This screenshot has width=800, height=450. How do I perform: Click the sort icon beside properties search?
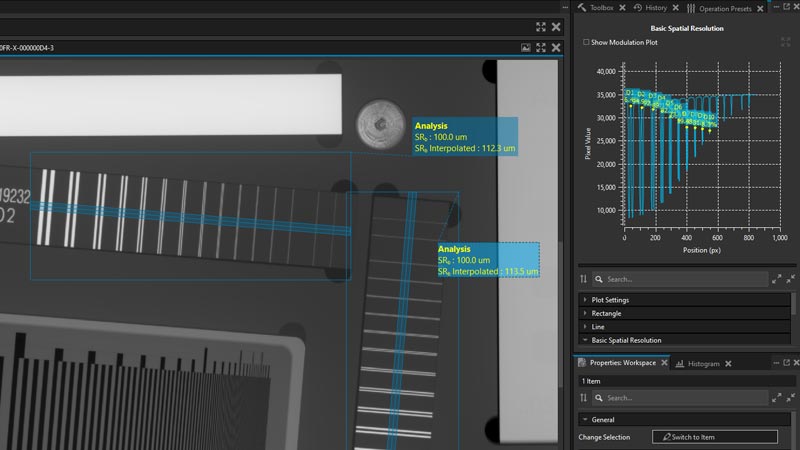pos(583,398)
